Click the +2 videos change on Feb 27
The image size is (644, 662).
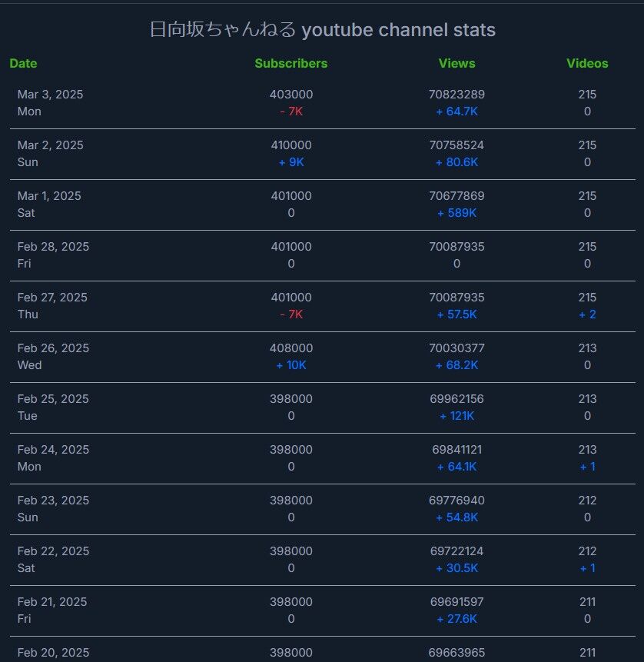[587, 314]
